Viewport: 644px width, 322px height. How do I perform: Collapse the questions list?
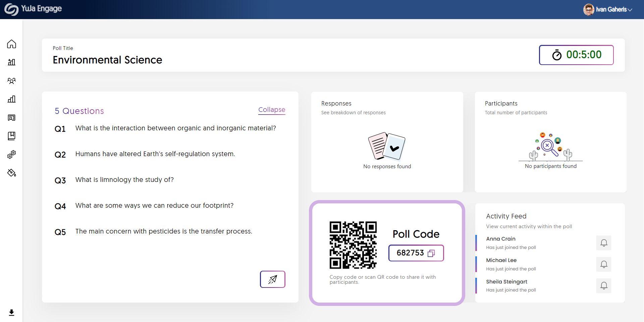272,110
